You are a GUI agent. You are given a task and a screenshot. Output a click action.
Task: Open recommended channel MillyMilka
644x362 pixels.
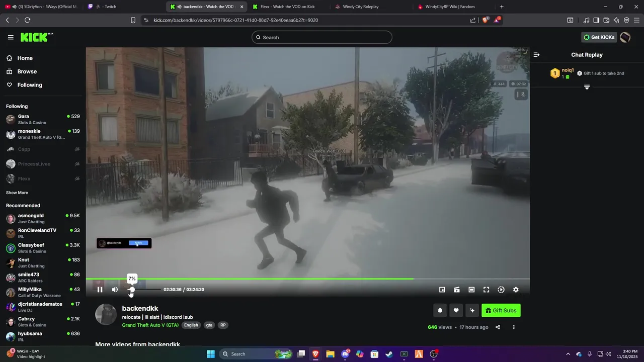click(43, 292)
